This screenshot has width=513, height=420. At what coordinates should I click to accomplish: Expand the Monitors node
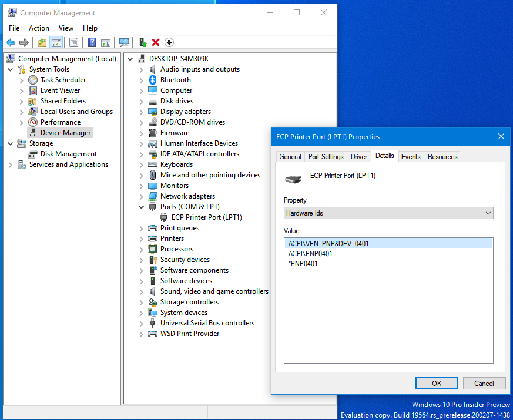[142, 186]
